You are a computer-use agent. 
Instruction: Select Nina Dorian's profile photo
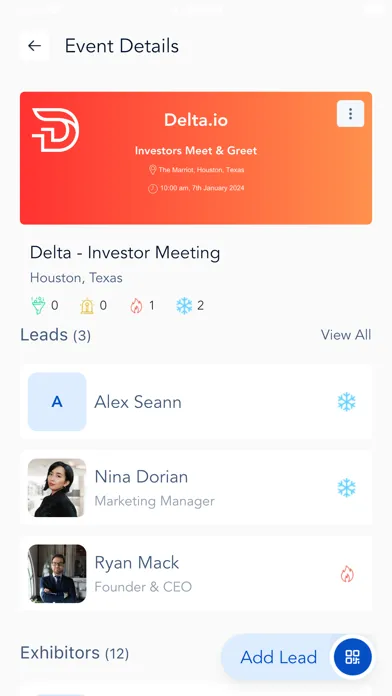coord(57,487)
